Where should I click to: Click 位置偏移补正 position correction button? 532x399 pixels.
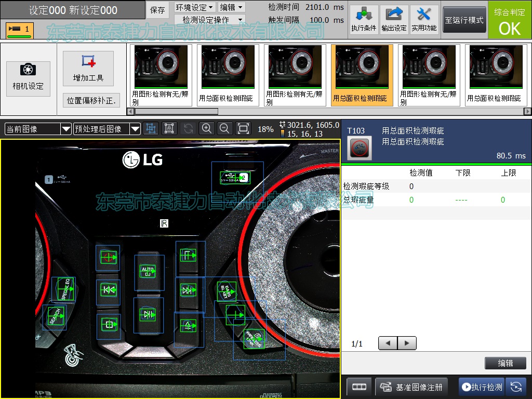click(x=91, y=100)
